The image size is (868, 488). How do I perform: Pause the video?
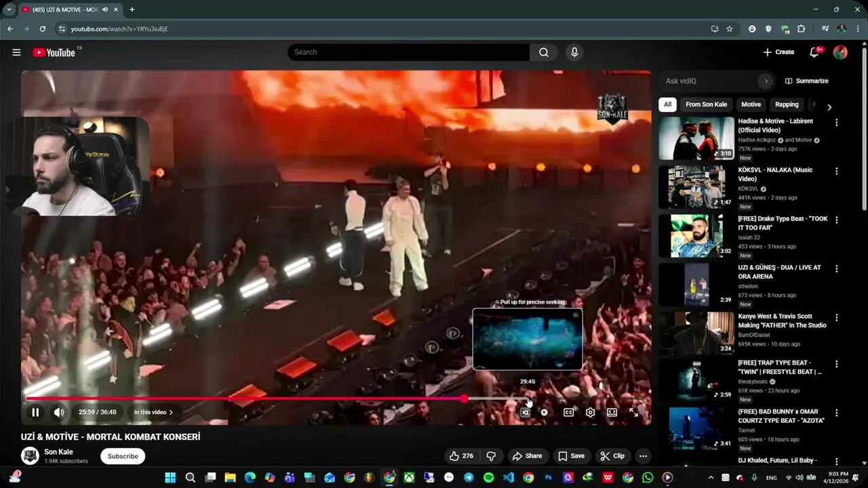click(x=35, y=412)
